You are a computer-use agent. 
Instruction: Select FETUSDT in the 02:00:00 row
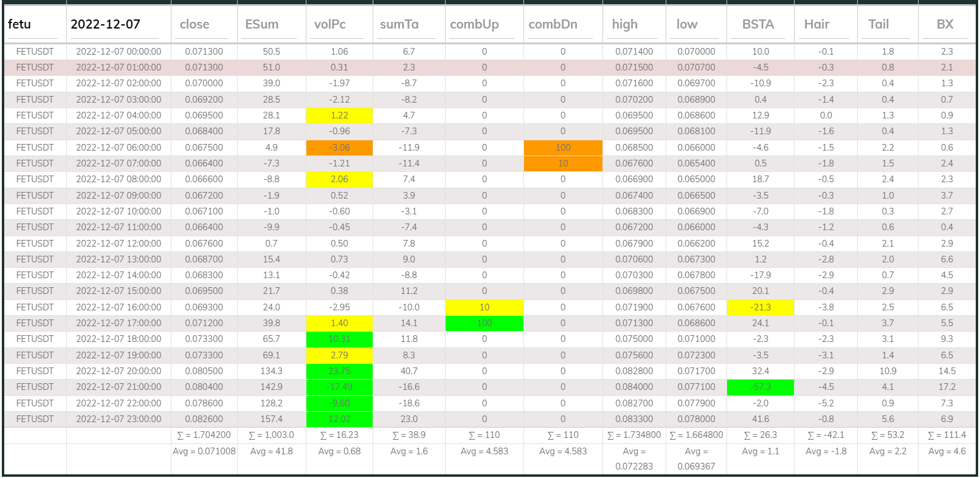[35, 83]
